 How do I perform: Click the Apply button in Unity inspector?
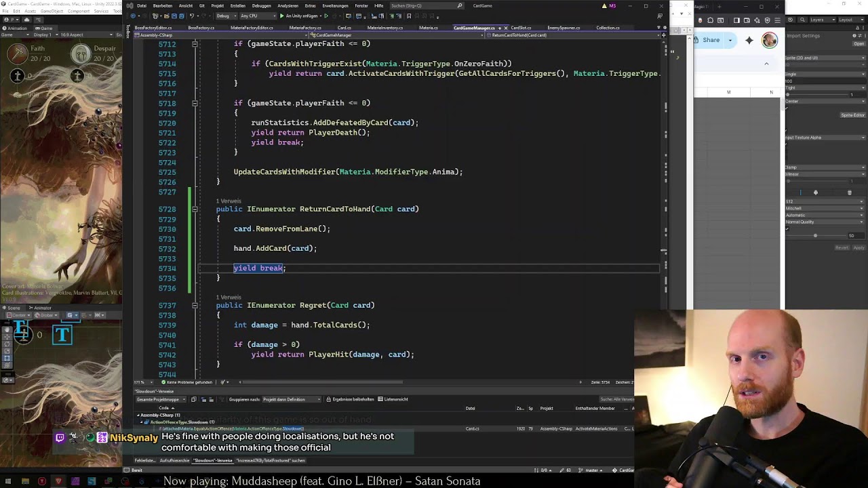coord(859,247)
